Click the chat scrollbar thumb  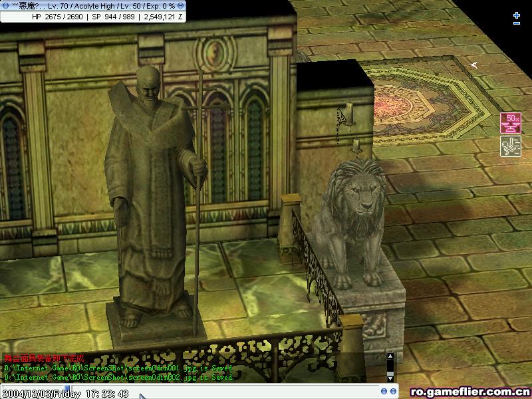pyautogui.click(x=390, y=374)
